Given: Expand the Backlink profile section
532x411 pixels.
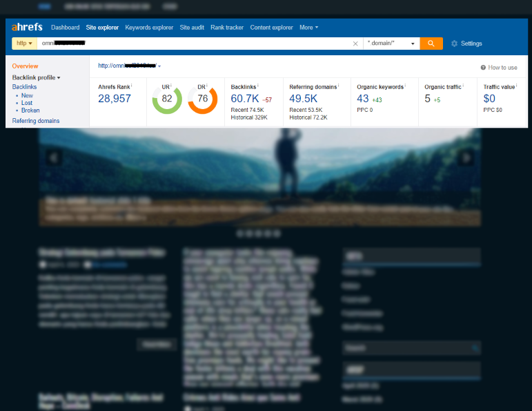Looking at the screenshot, I should tap(36, 77).
